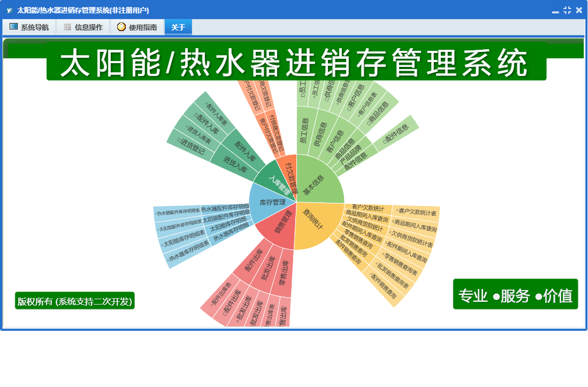Select the middle-ring 配件出库 segment
The width and height of the screenshot is (588, 387).
253,260
